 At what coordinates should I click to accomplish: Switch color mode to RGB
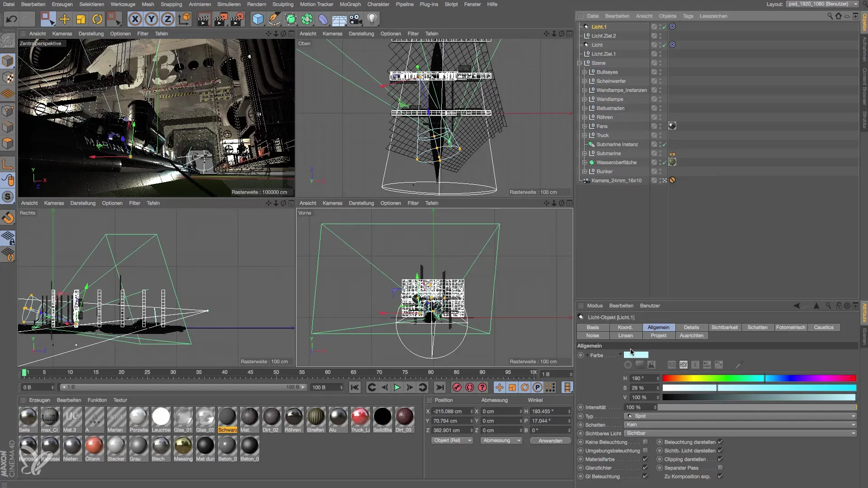(x=672, y=365)
